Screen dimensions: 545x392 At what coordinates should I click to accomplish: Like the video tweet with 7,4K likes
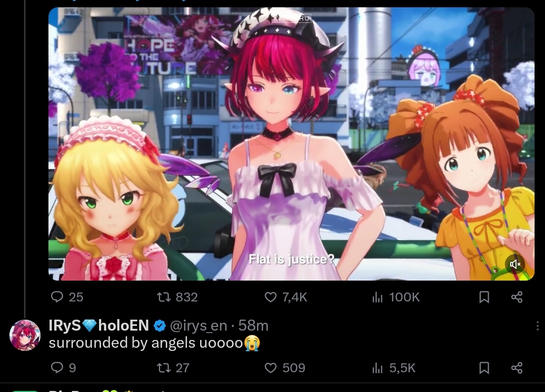point(286,297)
